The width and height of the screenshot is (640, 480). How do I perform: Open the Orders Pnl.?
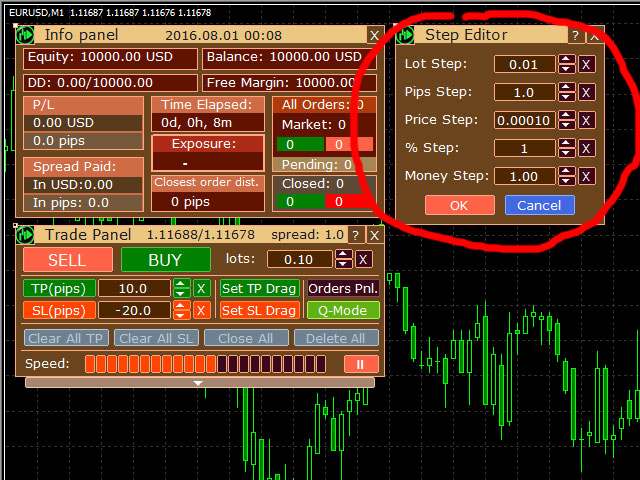343,289
